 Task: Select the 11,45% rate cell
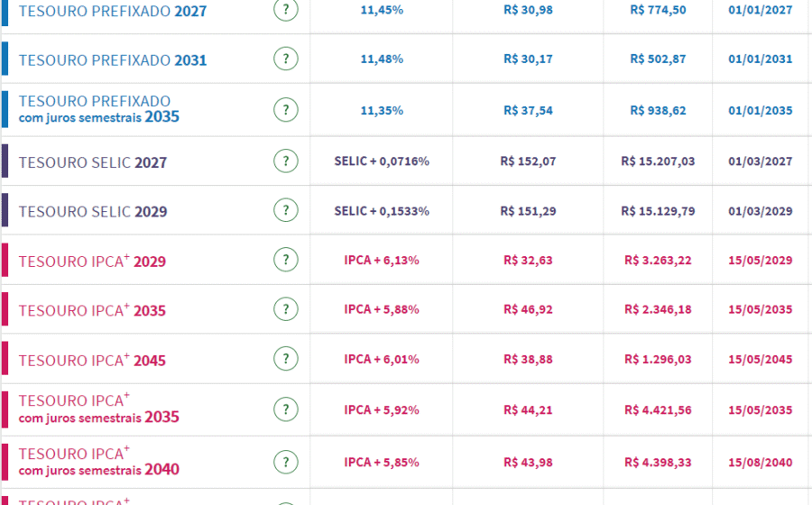point(382,10)
